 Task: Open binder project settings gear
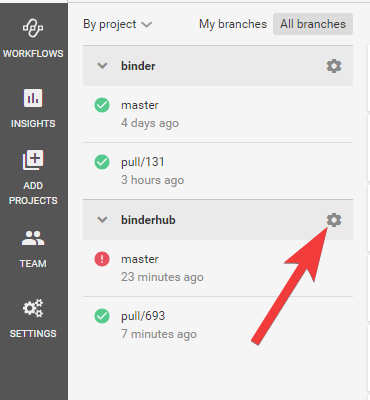click(x=334, y=66)
